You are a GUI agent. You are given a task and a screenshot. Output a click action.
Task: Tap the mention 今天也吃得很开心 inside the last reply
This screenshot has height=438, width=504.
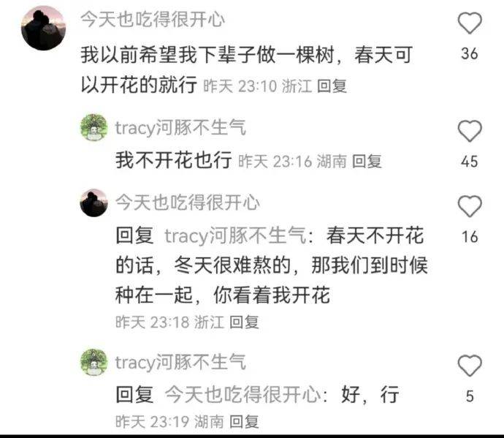tap(243, 394)
